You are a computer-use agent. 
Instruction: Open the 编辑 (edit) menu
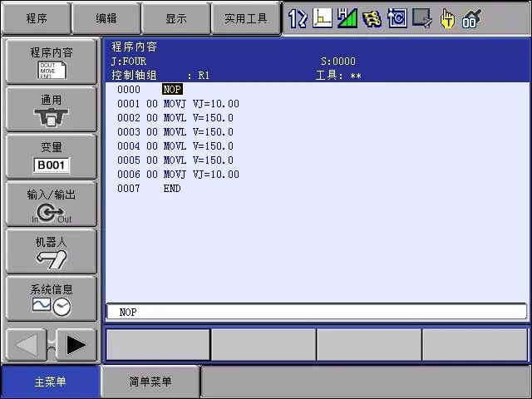pos(106,17)
